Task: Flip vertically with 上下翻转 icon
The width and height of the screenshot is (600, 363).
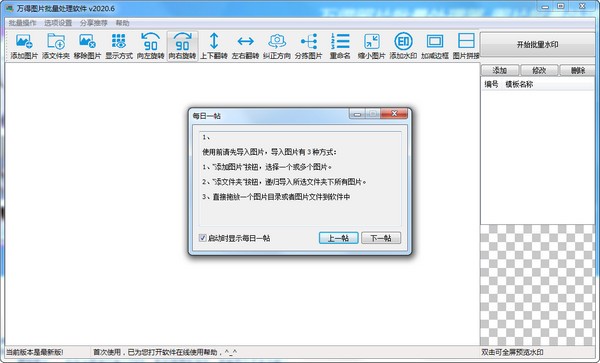Action: (x=214, y=46)
